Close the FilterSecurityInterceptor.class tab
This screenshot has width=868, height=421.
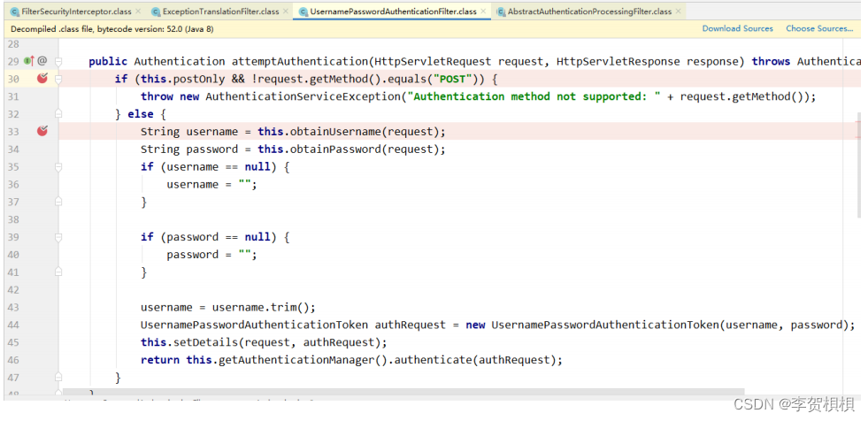(x=138, y=11)
